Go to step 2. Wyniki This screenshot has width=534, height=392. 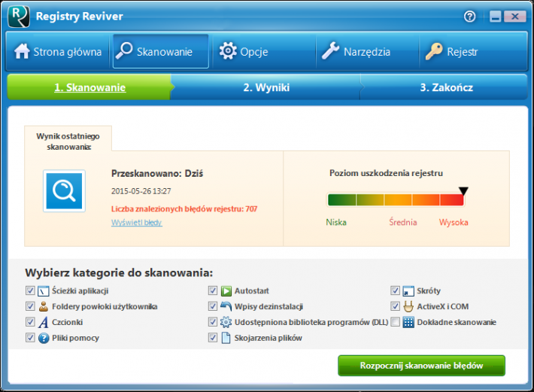click(x=266, y=87)
